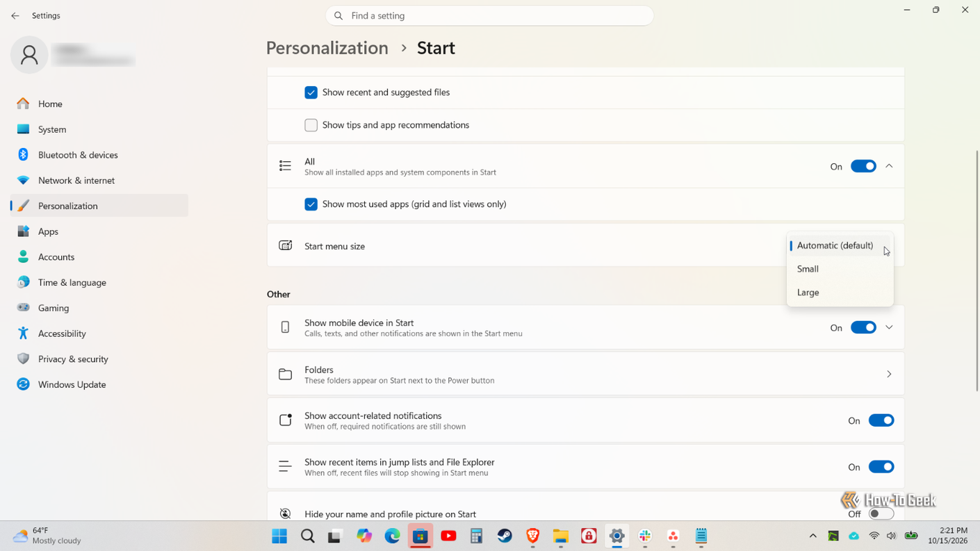Collapse the All section chevron
Viewport: 980px width, 551px height.
pyautogui.click(x=889, y=166)
